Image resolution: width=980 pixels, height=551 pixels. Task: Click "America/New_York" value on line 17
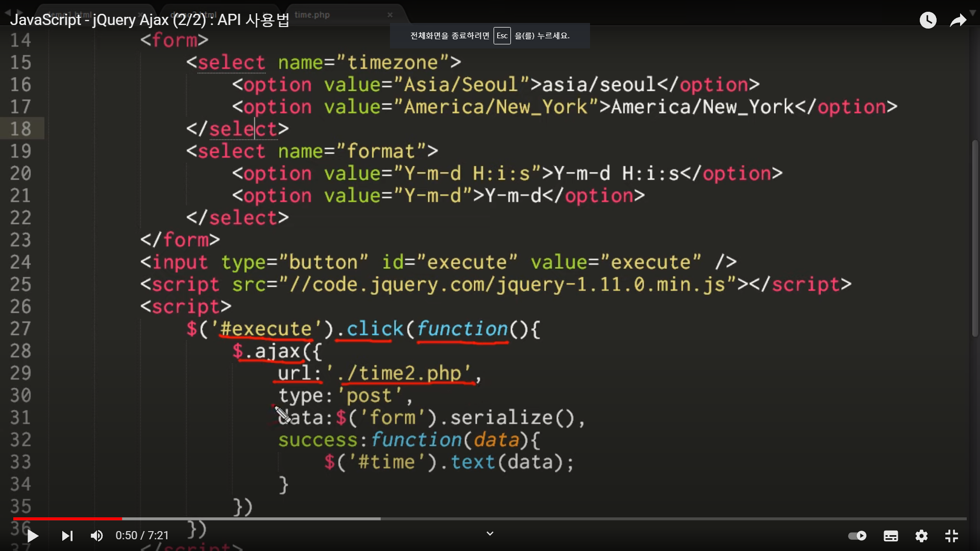(x=496, y=107)
